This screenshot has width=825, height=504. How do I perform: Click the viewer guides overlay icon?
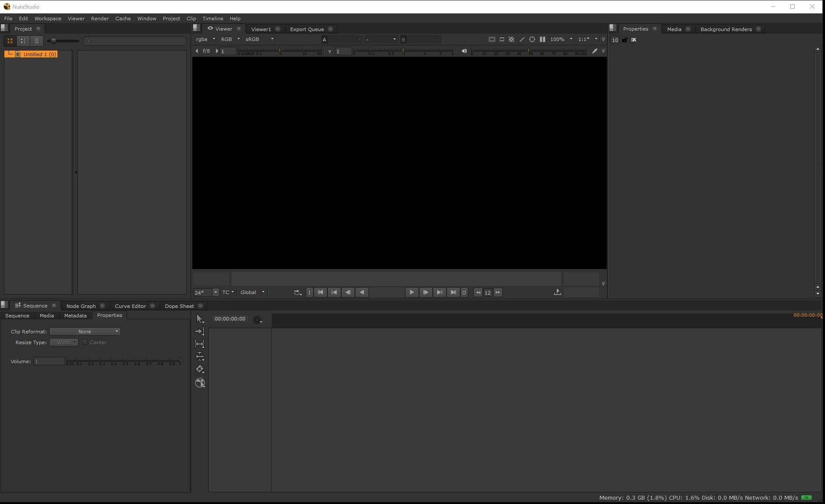pos(492,39)
